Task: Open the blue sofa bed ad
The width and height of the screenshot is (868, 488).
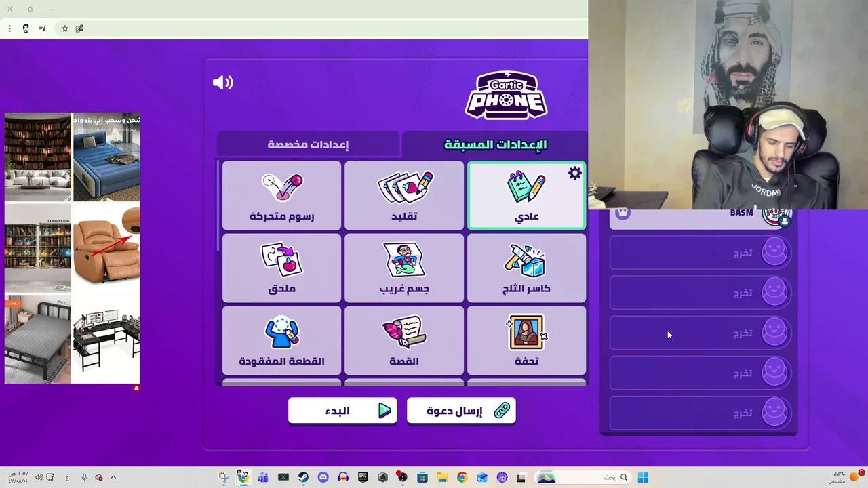Action: click(x=106, y=157)
